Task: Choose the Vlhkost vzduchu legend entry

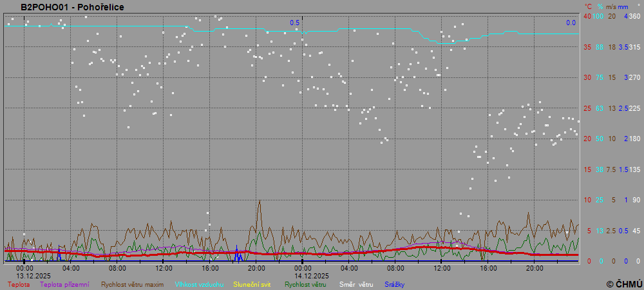Action: tap(200, 284)
